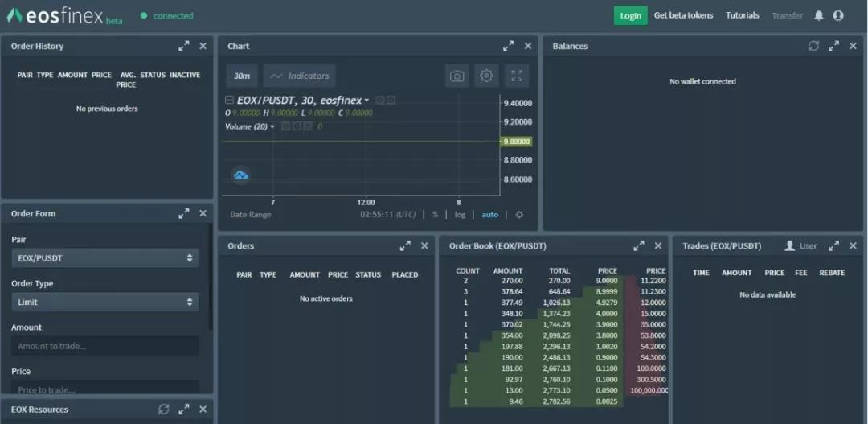Close the Balances panel
Image resolution: width=868 pixels, height=424 pixels.
tap(853, 46)
